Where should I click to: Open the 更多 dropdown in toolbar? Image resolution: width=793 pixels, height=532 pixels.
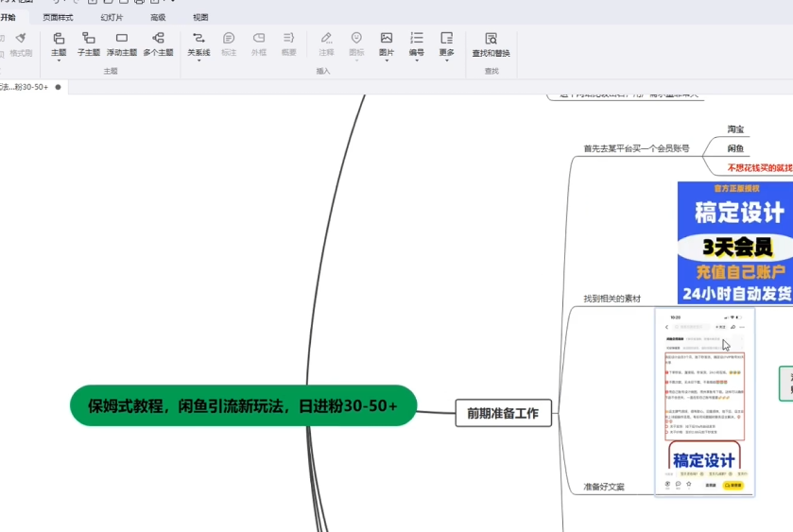coord(447,43)
